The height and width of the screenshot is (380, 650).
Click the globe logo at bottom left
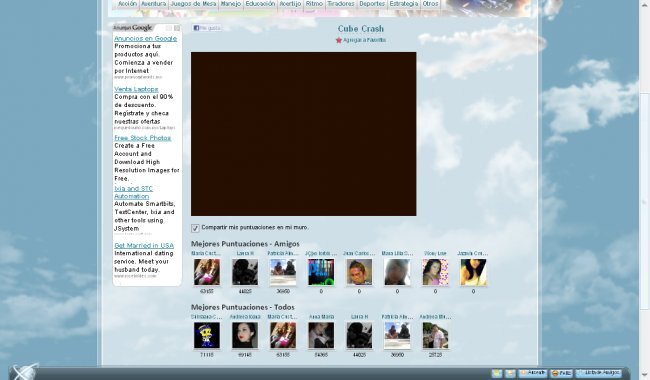pyautogui.click(x=23, y=372)
